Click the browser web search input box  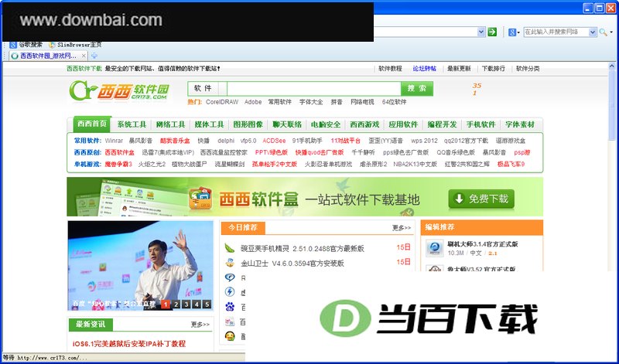(x=556, y=32)
